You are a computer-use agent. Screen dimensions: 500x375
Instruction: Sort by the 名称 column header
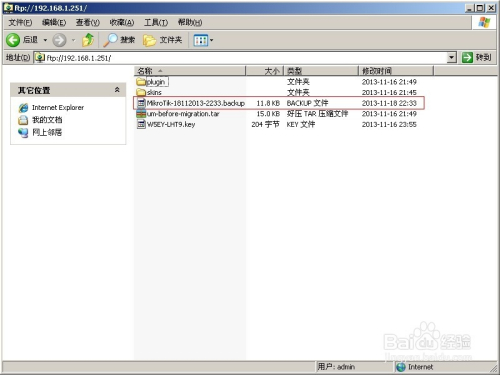(x=190, y=71)
